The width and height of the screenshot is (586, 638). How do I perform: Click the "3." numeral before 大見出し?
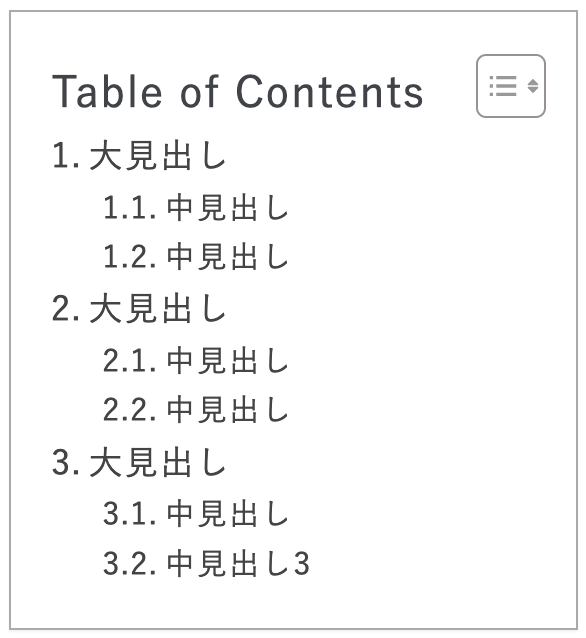pos(66,462)
